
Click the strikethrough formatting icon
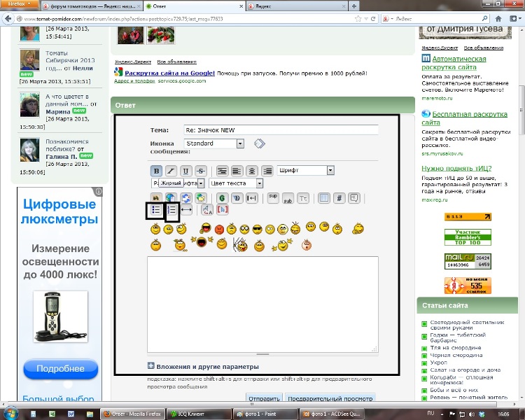201,170
